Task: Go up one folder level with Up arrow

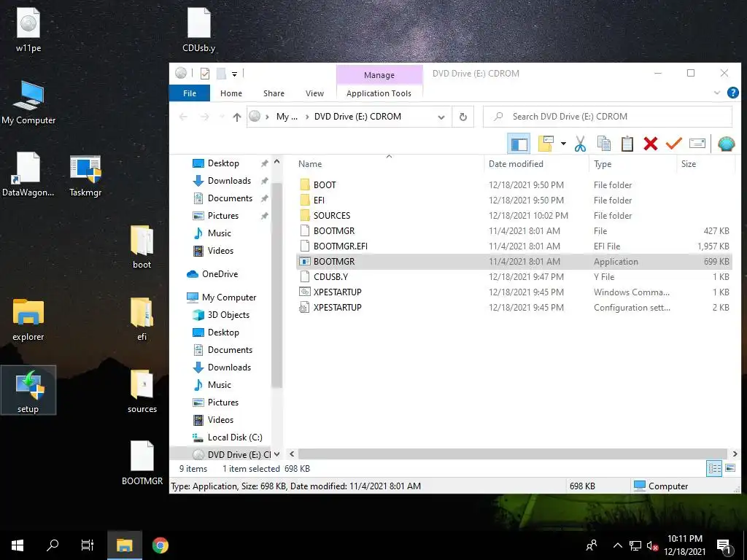Action: 237,117
